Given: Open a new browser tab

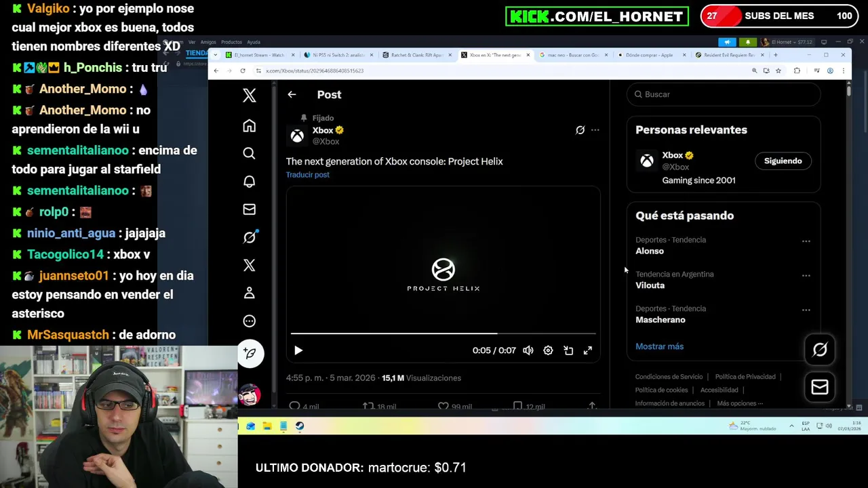Looking at the screenshot, I should click(x=776, y=55).
